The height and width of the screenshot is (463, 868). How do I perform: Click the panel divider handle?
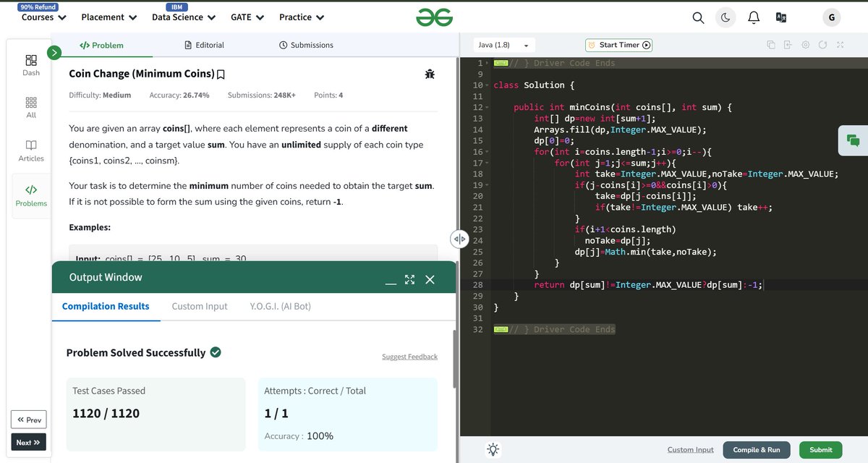(459, 238)
